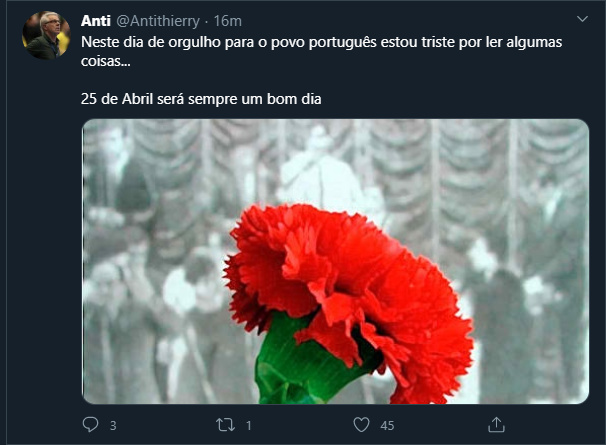Expand the tweet options chevron menu

coord(582,19)
